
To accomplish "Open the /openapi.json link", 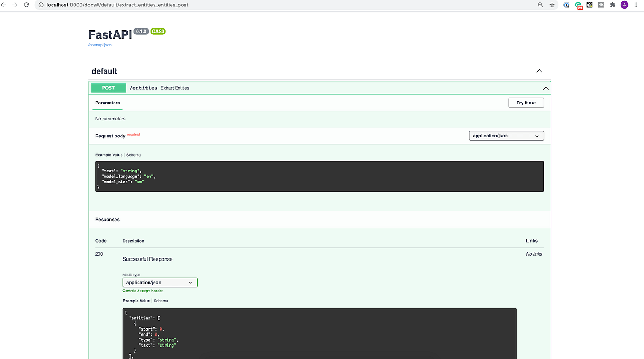I will point(100,45).
